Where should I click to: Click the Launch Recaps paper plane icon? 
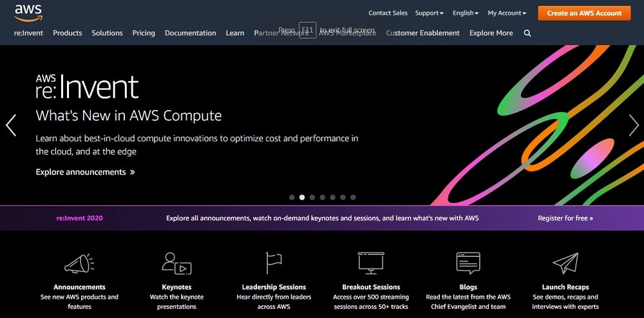pos(565,263)
